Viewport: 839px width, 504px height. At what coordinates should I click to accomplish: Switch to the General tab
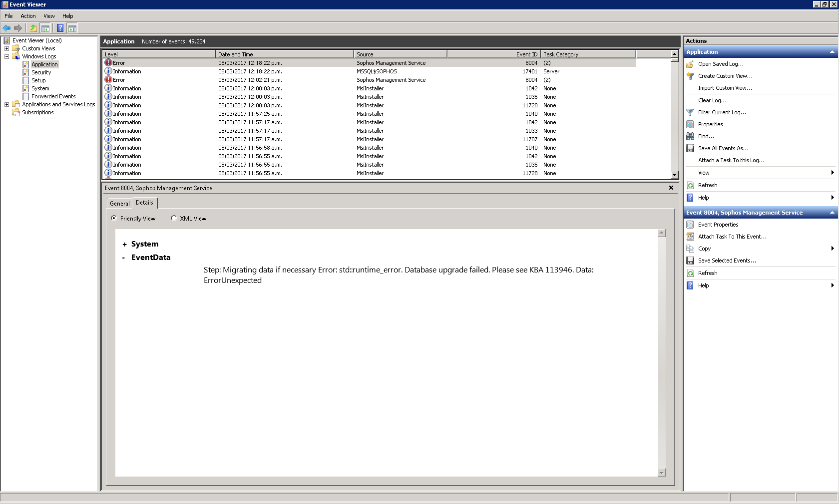(x=119, y=204)
